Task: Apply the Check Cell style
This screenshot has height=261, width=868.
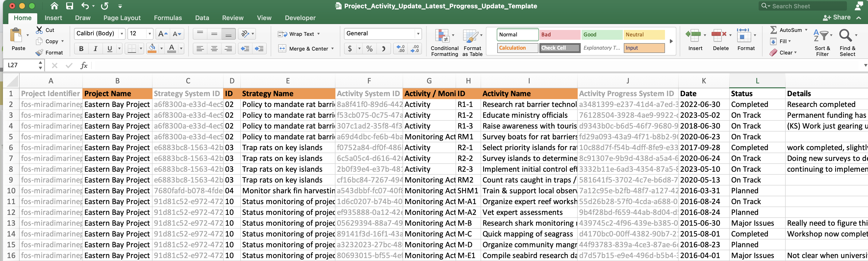Action: pos(560,48)
